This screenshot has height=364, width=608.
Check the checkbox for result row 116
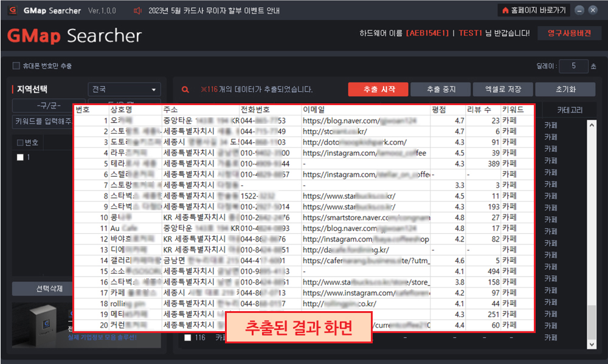(188, 338)
